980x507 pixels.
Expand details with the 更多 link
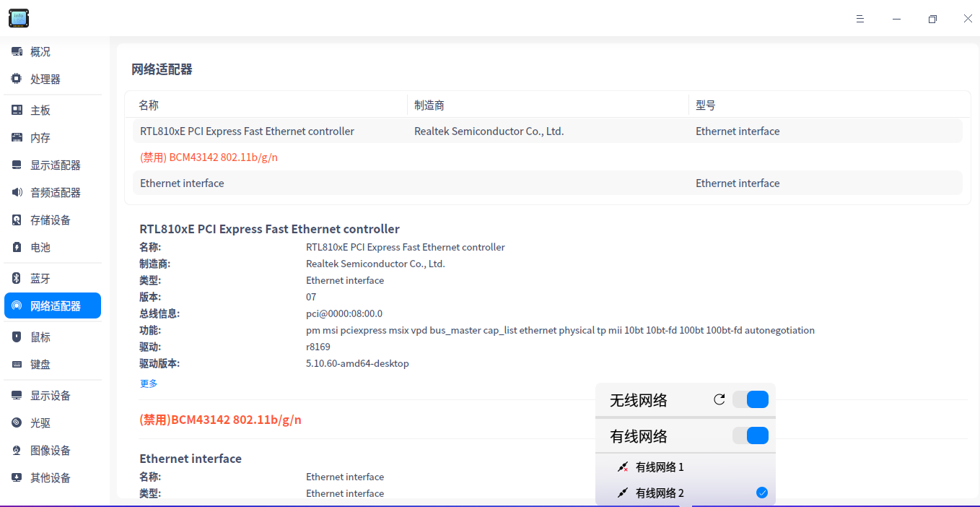click(x=149, y=383)
